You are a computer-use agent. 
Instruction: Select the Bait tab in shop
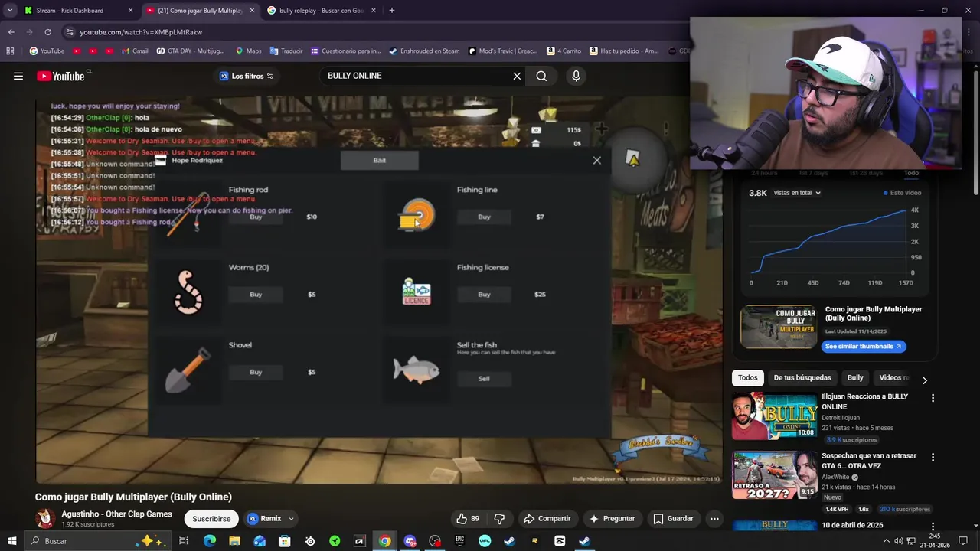click(380, 161)
